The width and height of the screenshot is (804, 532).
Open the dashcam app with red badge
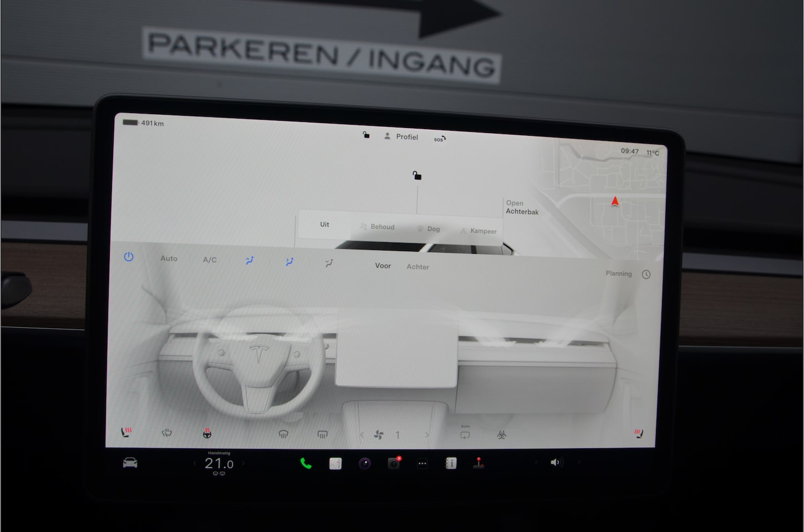click(394, 463)
